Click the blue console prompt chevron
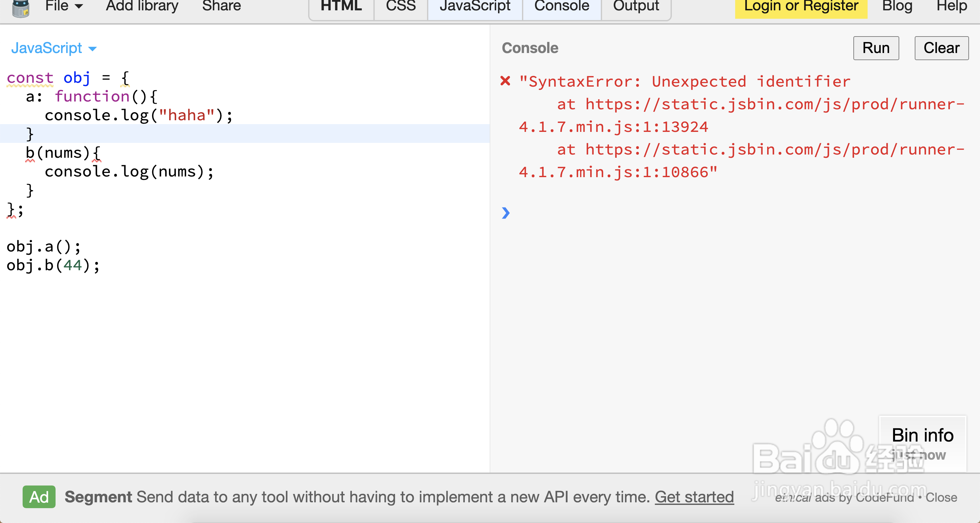 pyautogui.click(x=505, y=213)
